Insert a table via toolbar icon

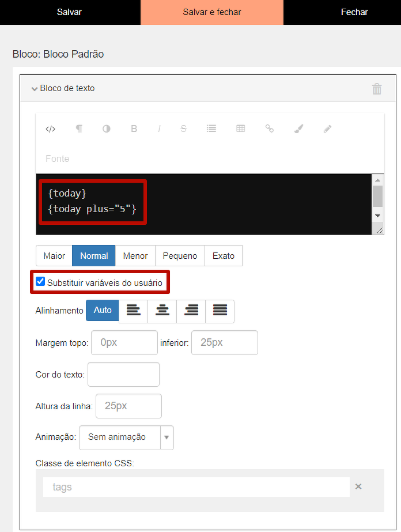(x=241, y=129)
